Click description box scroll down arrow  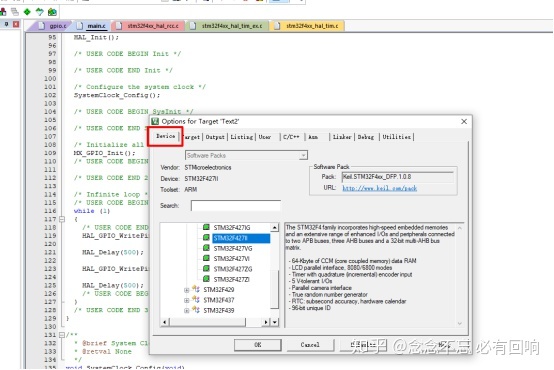click(x=460, y=323)
